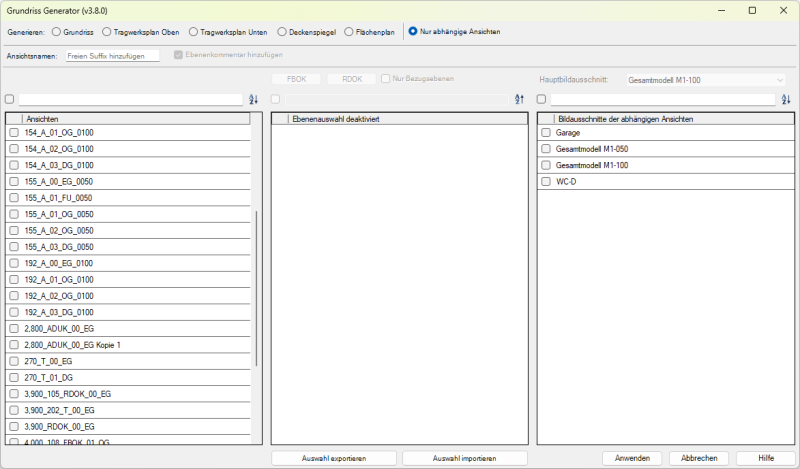Click the RDOK button

coord(352,79)
